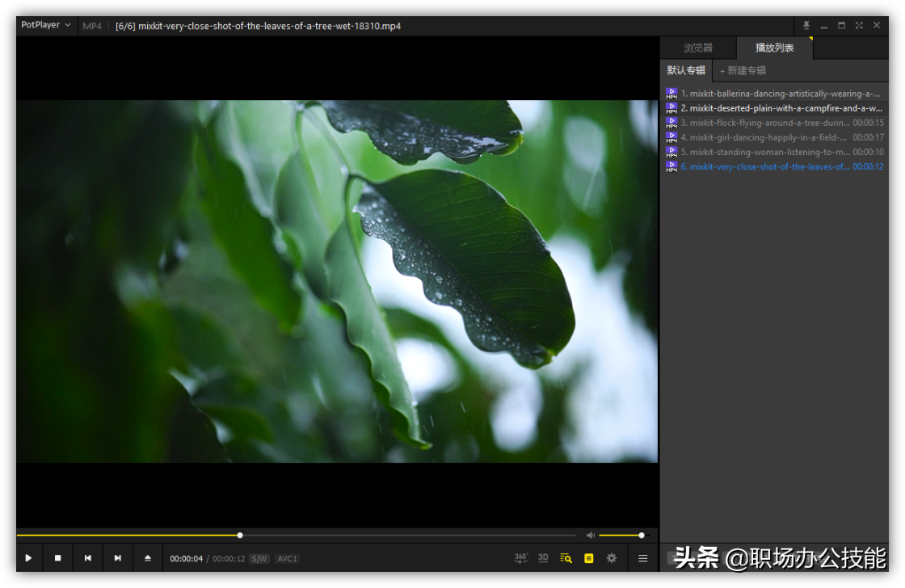Toggle the 3D video mode
The height and width of the screenshot is (588, 905).
pos(543,558)
